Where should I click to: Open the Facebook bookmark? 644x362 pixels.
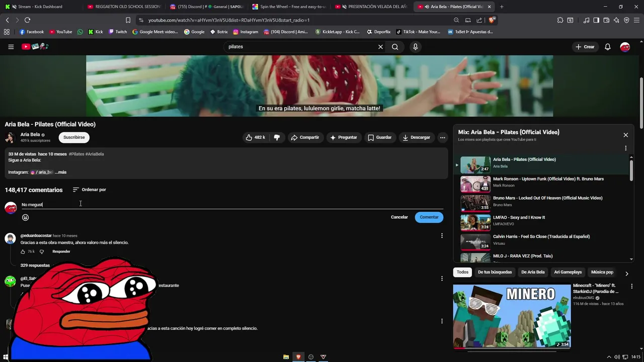click(x=31, y=32)
